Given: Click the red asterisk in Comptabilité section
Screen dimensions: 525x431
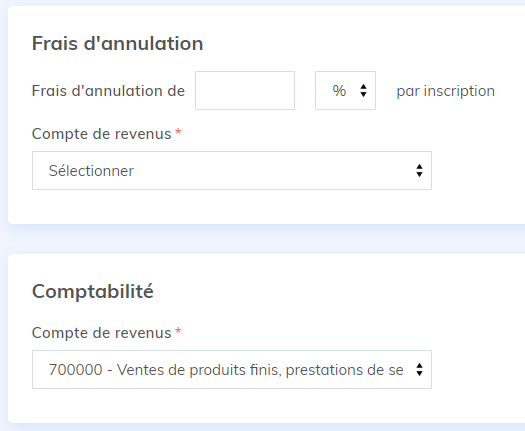Looking at the screenshot, I should (178, 331).
